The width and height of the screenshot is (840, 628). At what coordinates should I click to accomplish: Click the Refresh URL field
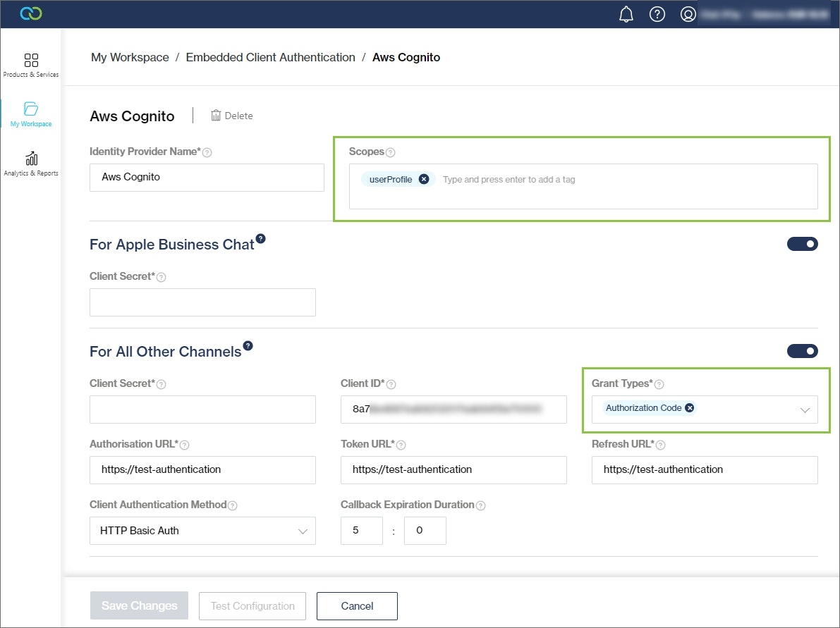tap(705, 470)
